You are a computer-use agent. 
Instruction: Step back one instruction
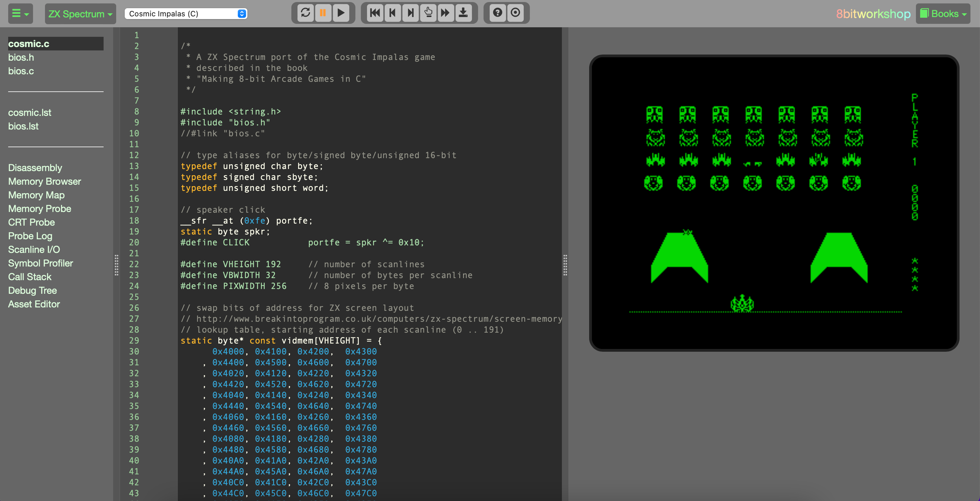[x=393, y=13]
